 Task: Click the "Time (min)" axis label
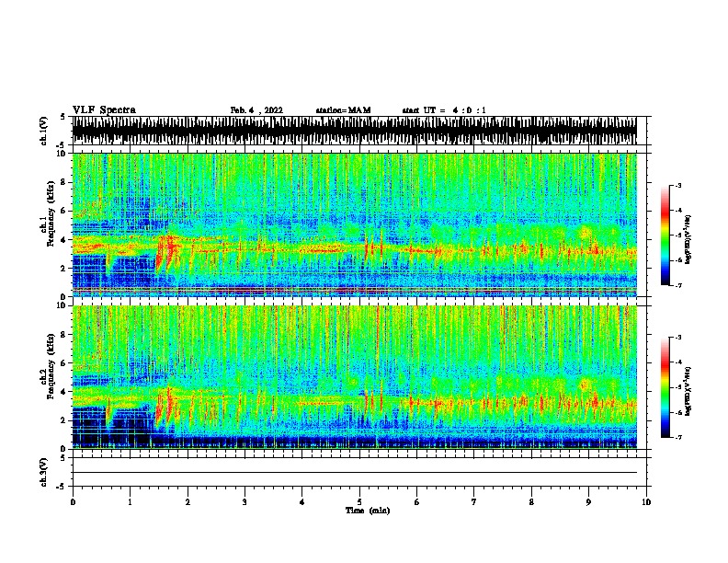pyautogui.click(x=368, y=511)
